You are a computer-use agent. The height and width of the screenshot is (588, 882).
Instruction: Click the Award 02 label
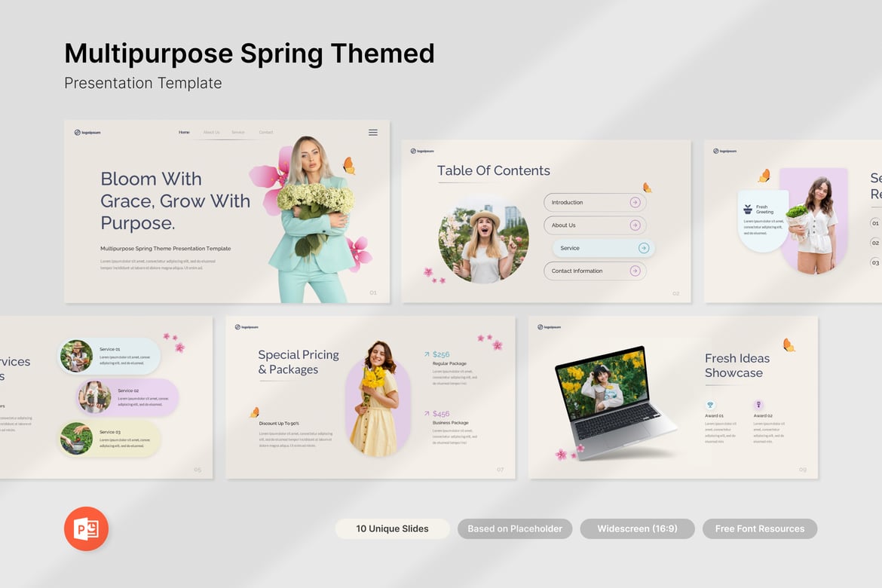pos(763,416)
